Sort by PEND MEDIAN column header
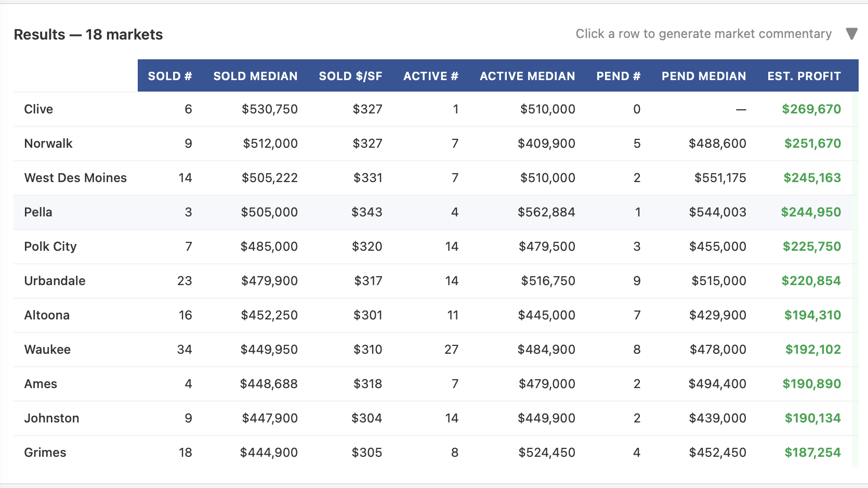Image resolution: width=868 pixels, height=488 pixels. (x=703, y=75)
